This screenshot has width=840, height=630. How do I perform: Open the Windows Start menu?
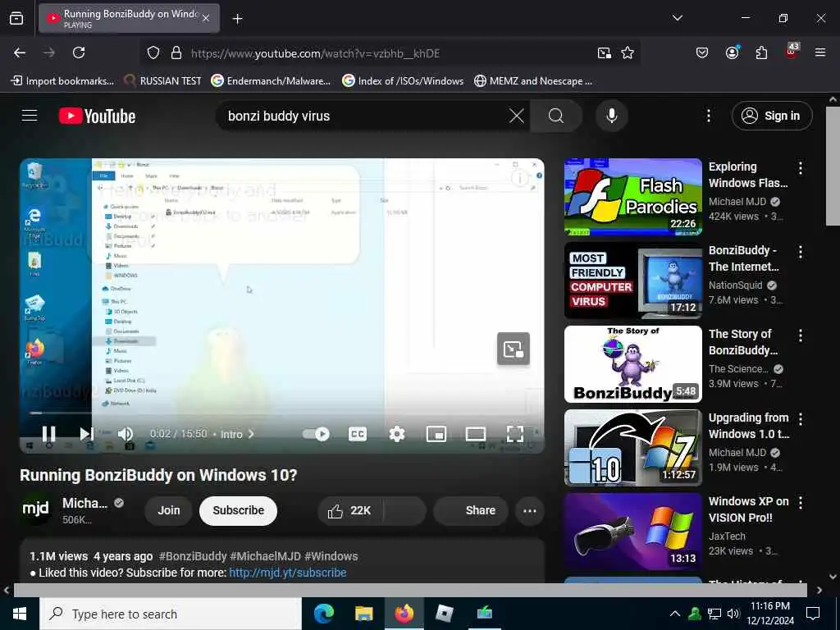click(x=20, y=614)
